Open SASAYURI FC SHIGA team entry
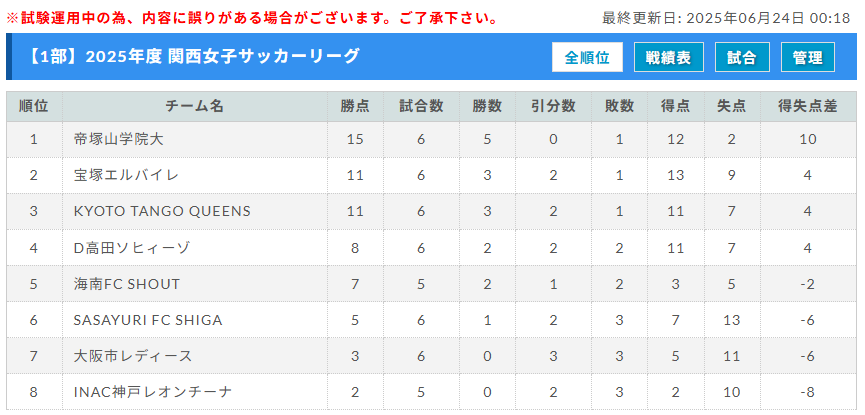Image resolution: width=865 pixels, height=415 pixels. [148, 320]
